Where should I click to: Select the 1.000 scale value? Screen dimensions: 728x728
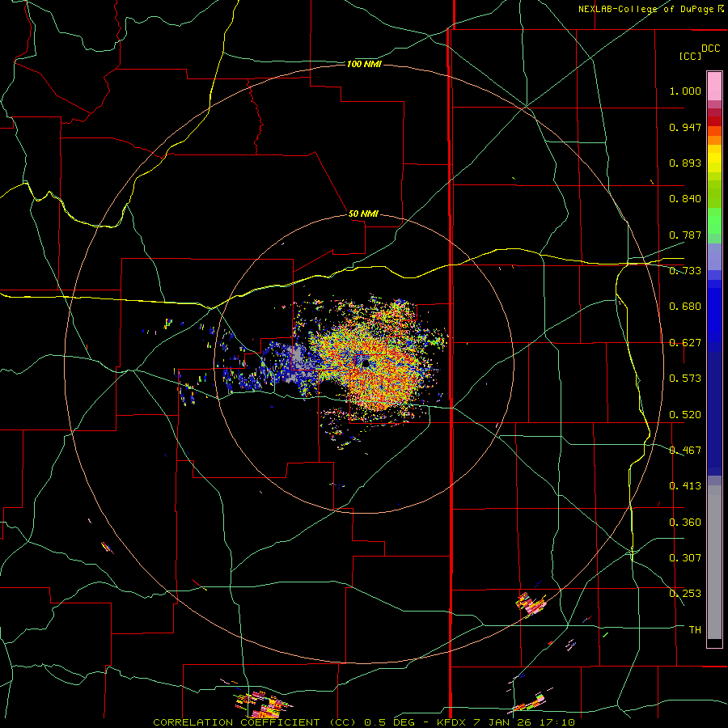click(685, 91)
